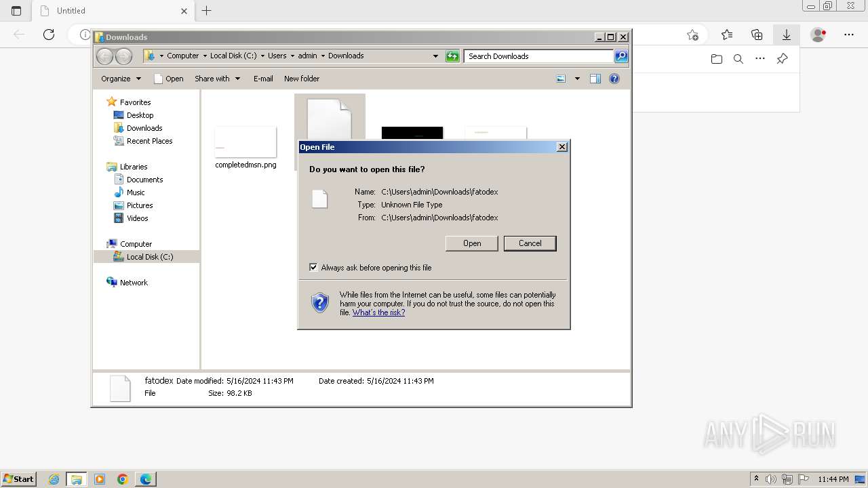
Task: Click the Edge collections icon
Action: (x=757, y=35)
